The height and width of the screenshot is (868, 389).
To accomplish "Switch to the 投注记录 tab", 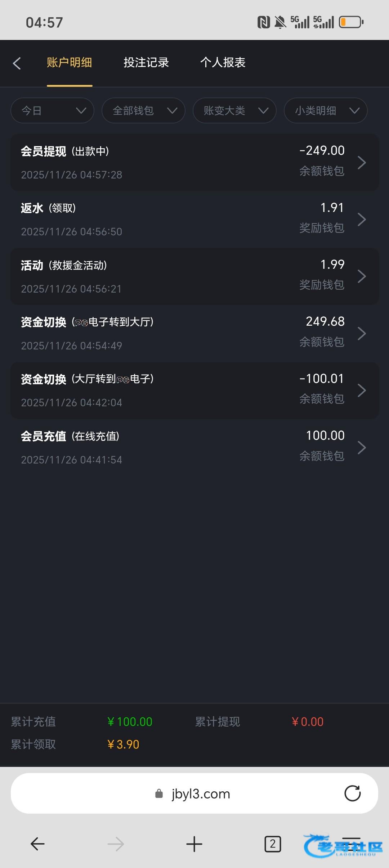I will [x=146, y=63].
